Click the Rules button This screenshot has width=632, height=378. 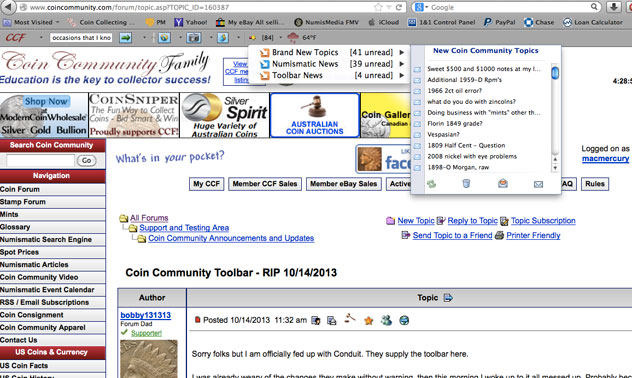click(595, 184)
